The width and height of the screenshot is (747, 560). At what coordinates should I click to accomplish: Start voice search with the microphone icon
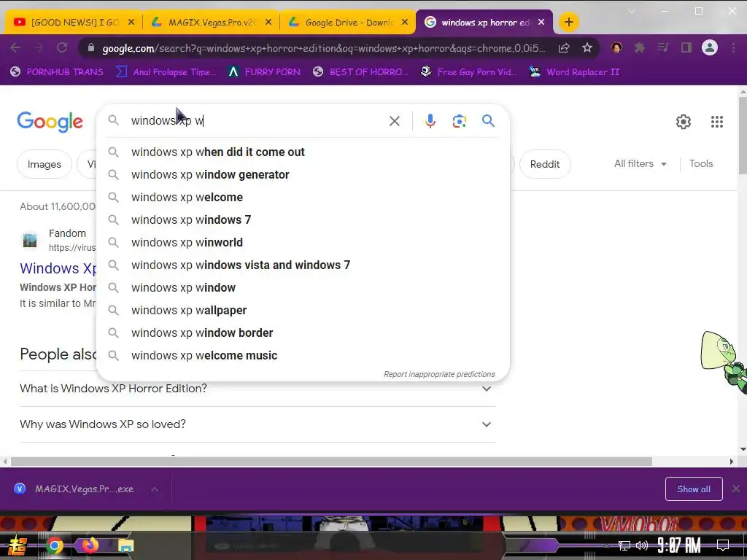[x=430, y=121]
